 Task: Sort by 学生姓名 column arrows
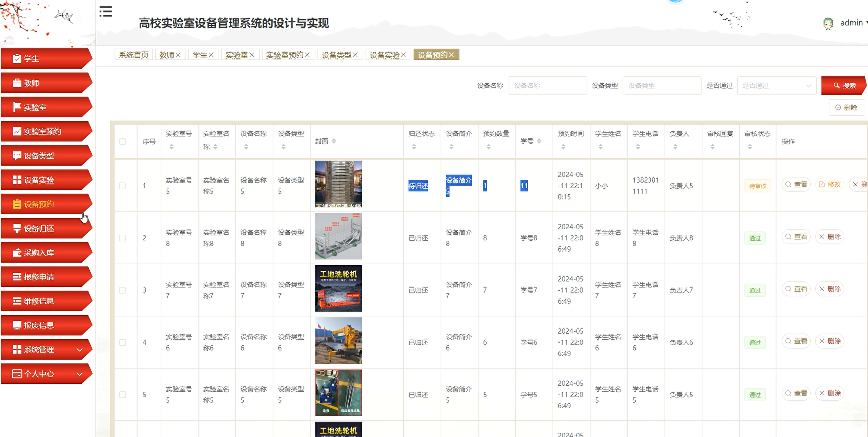pos(601,147)
